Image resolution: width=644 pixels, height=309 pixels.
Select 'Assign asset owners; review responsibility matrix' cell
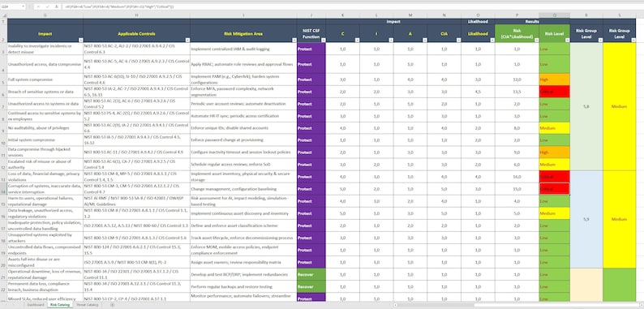click(243, 262)
